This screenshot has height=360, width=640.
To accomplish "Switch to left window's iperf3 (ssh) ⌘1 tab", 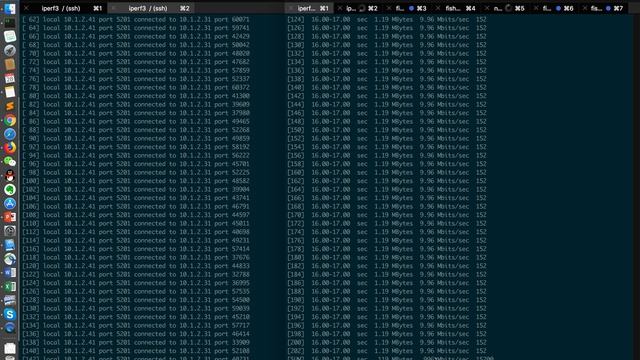I will coord(64,8).
